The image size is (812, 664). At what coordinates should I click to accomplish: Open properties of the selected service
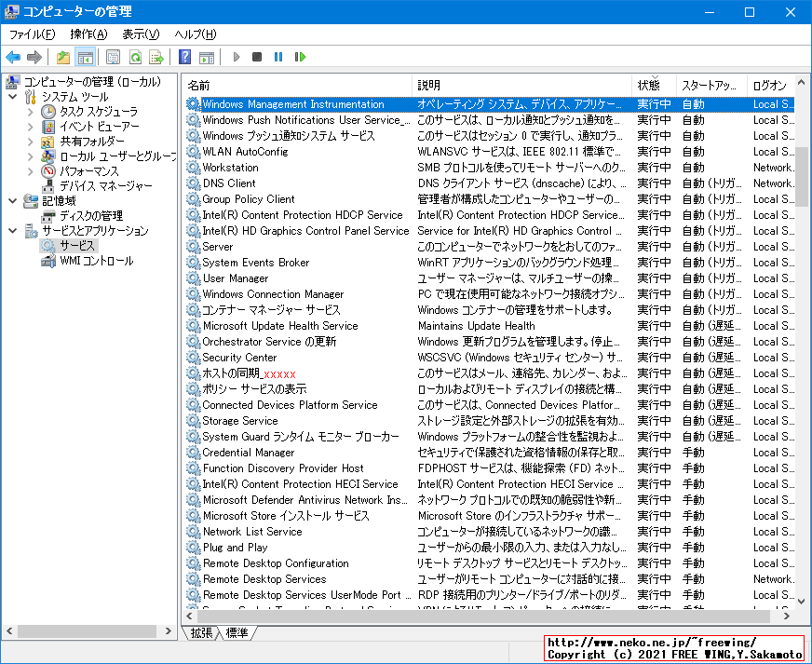(x=112, y=57)
